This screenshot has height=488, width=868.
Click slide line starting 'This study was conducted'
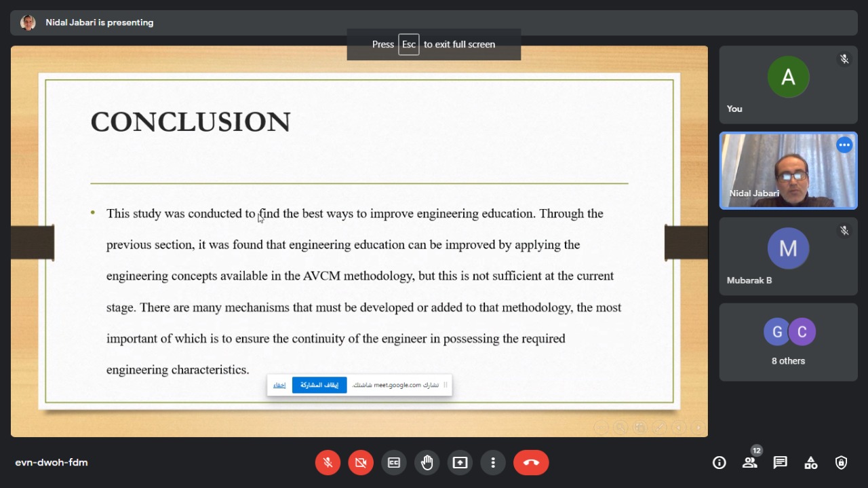click(x=355, y=214)
